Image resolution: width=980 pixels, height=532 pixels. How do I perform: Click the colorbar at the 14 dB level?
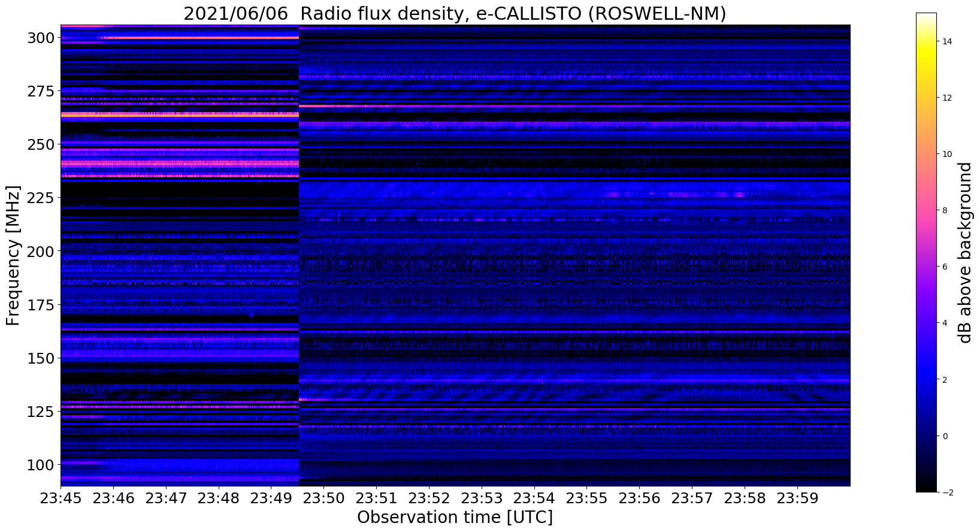(926, 41)
